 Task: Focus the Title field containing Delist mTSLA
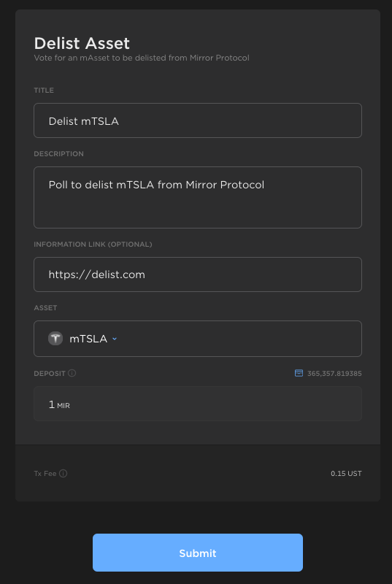[198, 120]
